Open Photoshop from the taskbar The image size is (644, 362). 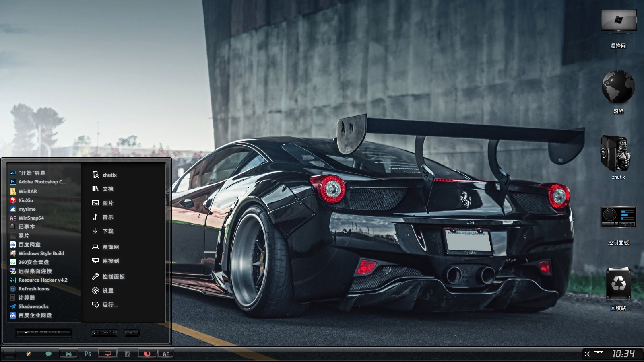pyautogui.click(x=88, y=354)
